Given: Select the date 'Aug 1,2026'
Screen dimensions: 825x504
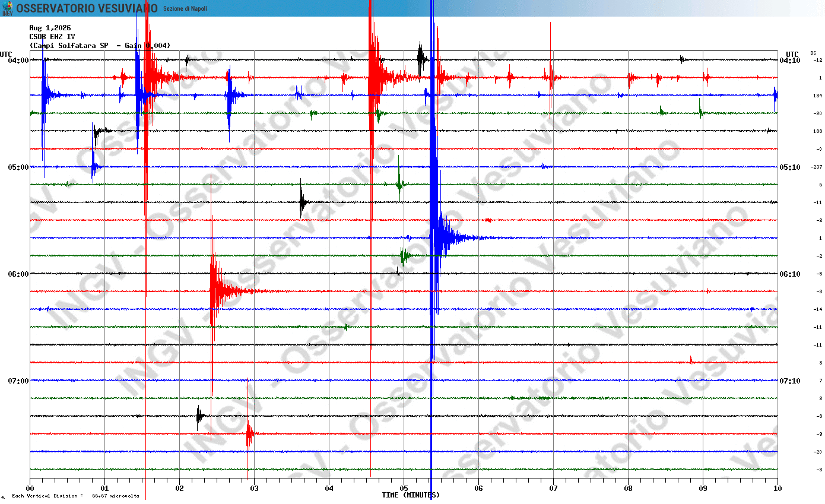Looking at the screenshot, I should (50, 28).
